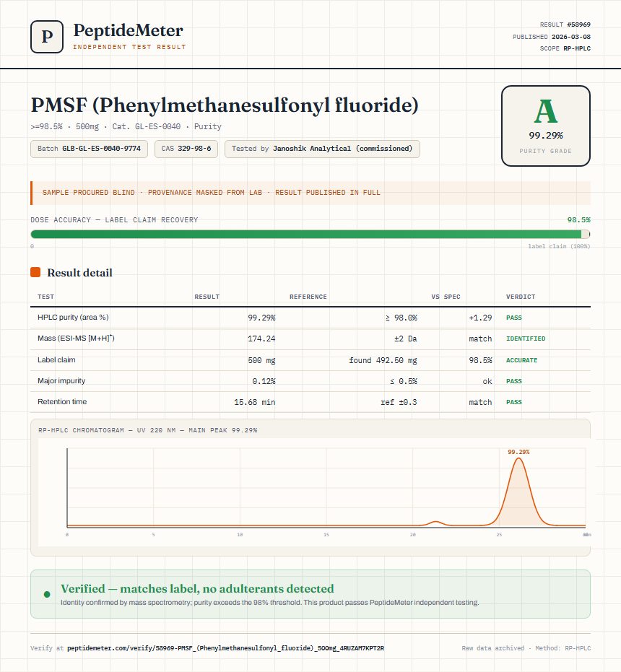Click the TEST column header
Image resolution: width=621 pixels, height=672 pixels.
46,297
